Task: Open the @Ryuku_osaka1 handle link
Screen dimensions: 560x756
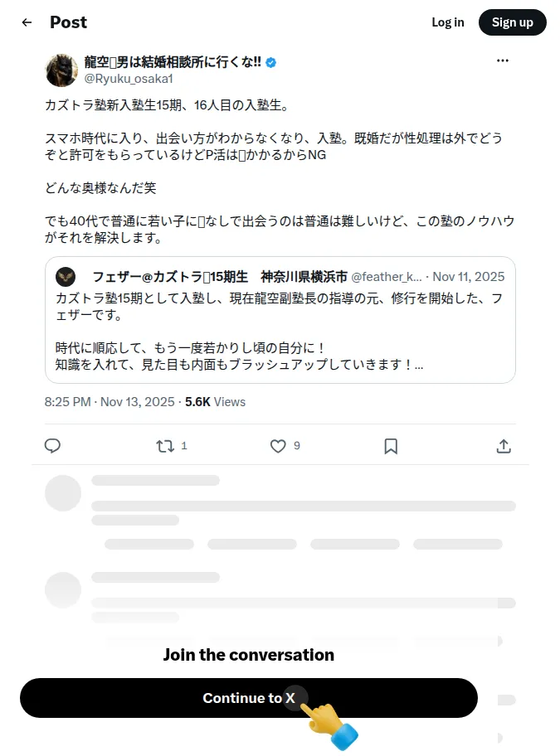Action: [x=129, y=79]
